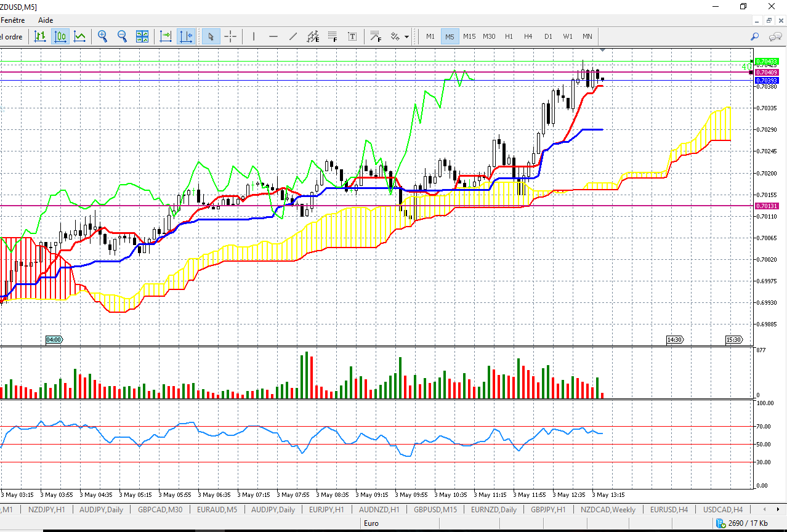The height and width of the screenshot is (532, 787).
Task: Click the Euro profile in status bar
Action: tap(371, 523)
